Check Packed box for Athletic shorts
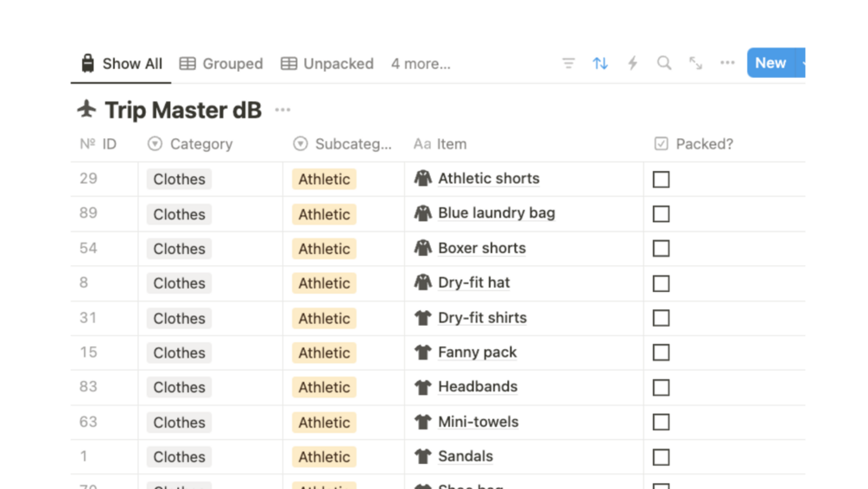This screenshot has width=868, height=489. (662, 180)
